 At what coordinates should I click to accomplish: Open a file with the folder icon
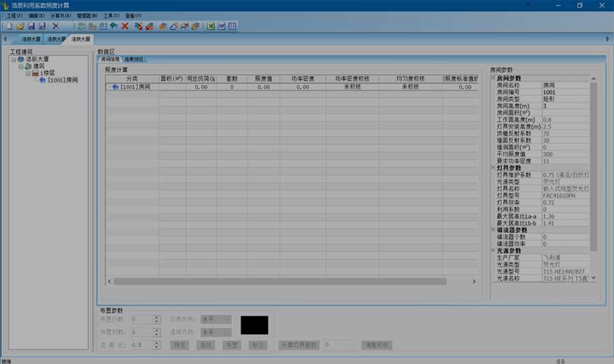20,26
